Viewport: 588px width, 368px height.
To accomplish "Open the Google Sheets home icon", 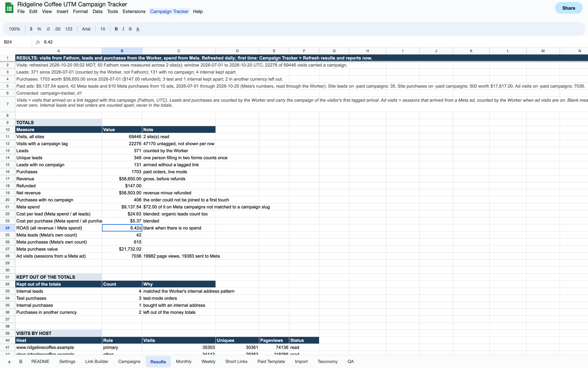I will [x=9, y=8].
